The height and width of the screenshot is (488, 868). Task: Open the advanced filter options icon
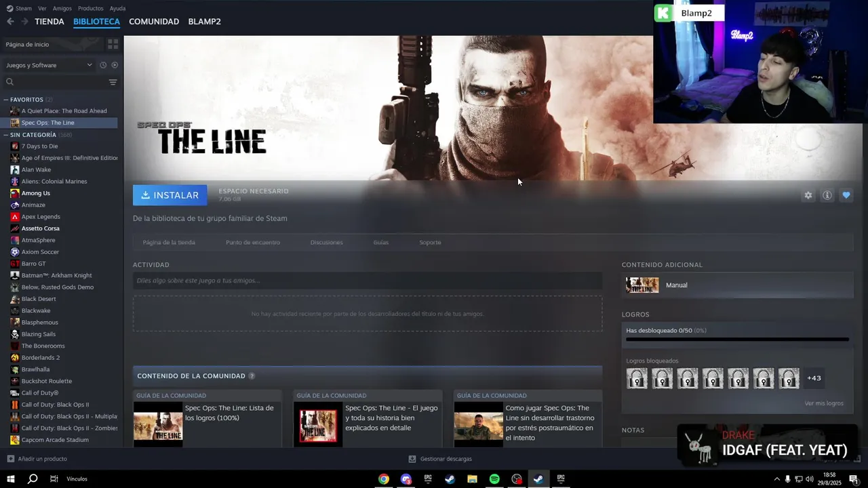[113, 82]
